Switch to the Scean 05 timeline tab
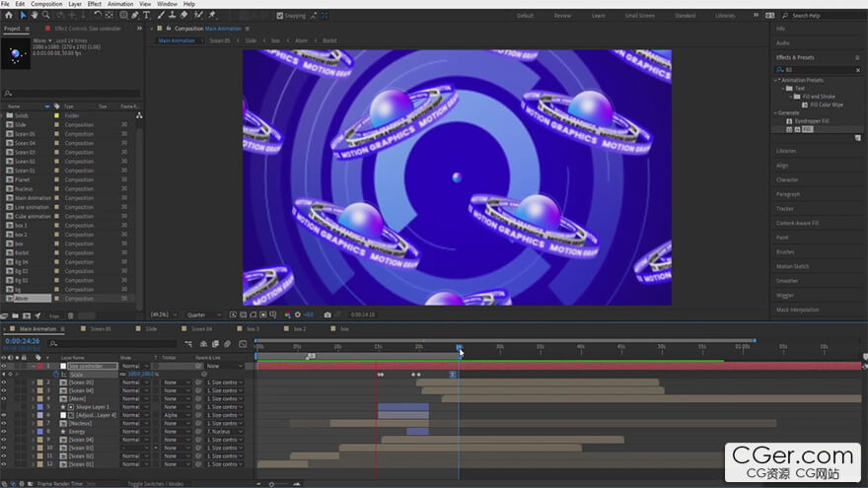Image resolution: width=868 pixels, height=488 pixels. (101, 328)
